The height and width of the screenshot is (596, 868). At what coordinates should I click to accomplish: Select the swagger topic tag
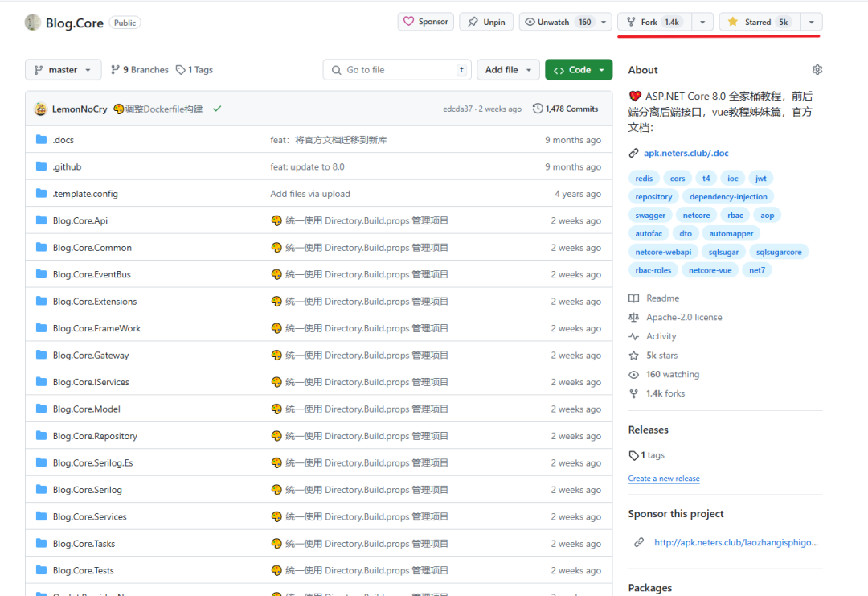pos(650,215)
